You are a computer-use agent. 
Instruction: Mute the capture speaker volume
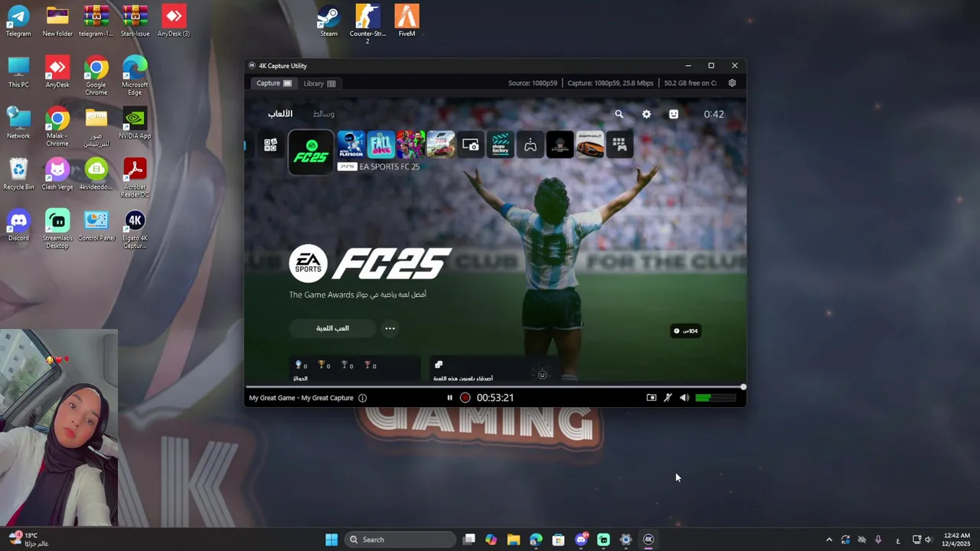point(684,398)
